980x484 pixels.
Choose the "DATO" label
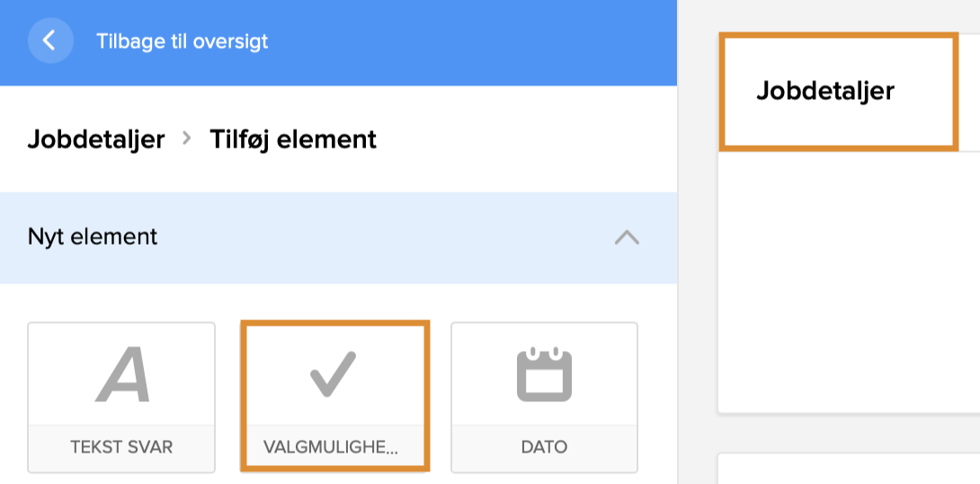[x=544, y=447]
